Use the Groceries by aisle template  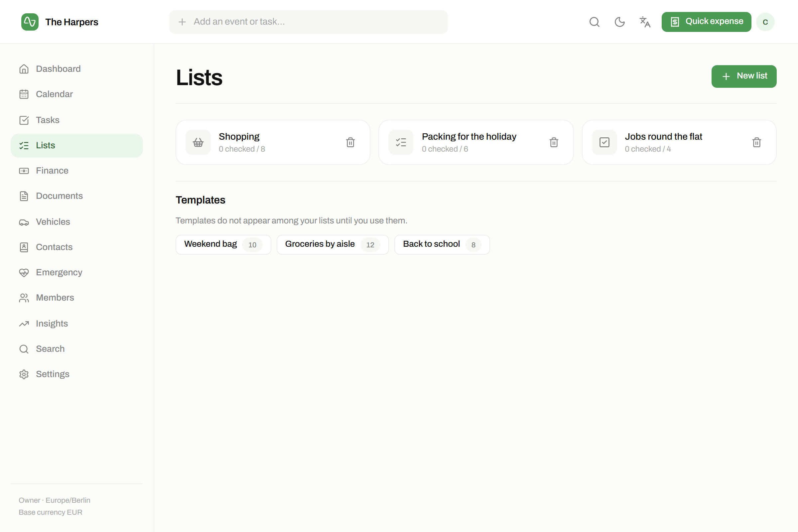332,245
